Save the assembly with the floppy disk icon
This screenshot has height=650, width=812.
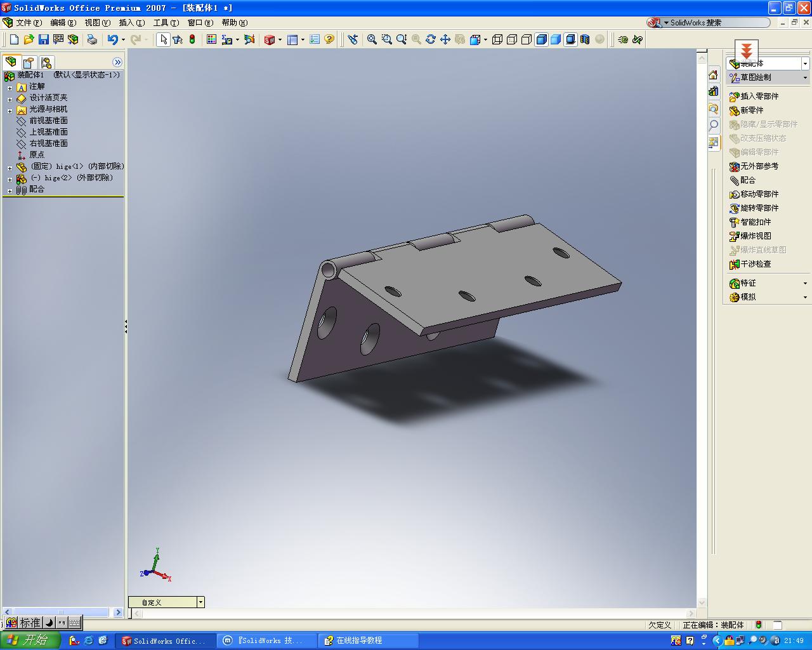44,39
